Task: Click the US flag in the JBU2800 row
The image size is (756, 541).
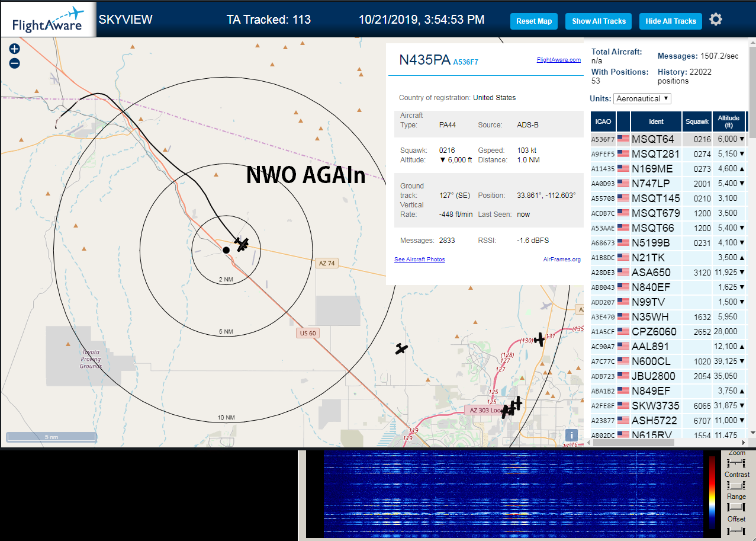Action: [x=623, y=376]
